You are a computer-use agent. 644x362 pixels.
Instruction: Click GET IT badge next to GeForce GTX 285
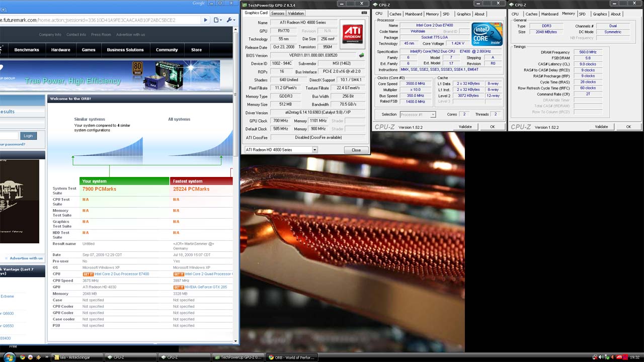pyautogui.click(x=179, y=287)
